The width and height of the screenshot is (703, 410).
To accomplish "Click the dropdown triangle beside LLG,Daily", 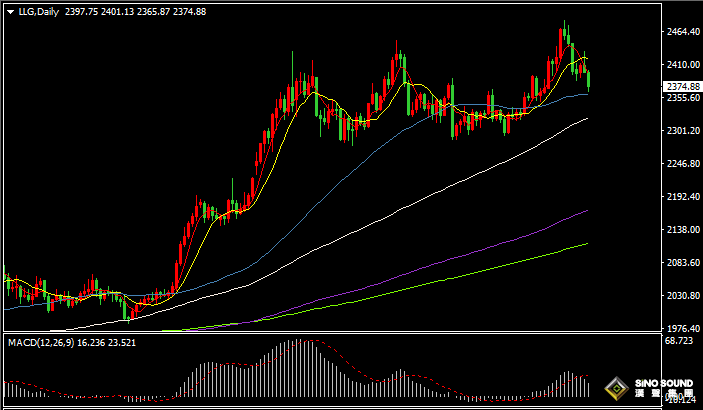I will pyautogui.click(x=10, y=11).
